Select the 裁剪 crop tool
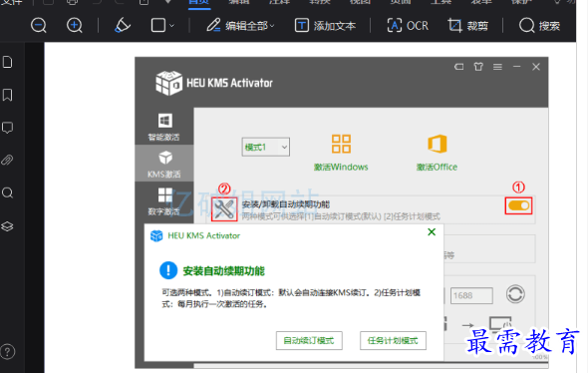The width and height of the screenshot is (588, 373). [x=468, y=26]
